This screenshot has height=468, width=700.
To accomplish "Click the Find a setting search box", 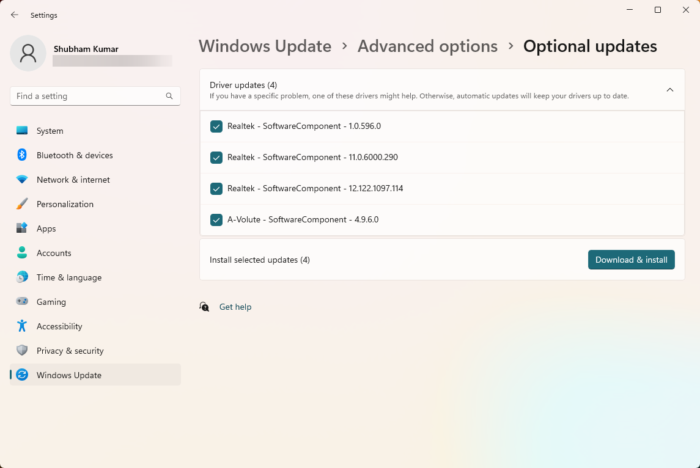I will click(x=90, y=96).
